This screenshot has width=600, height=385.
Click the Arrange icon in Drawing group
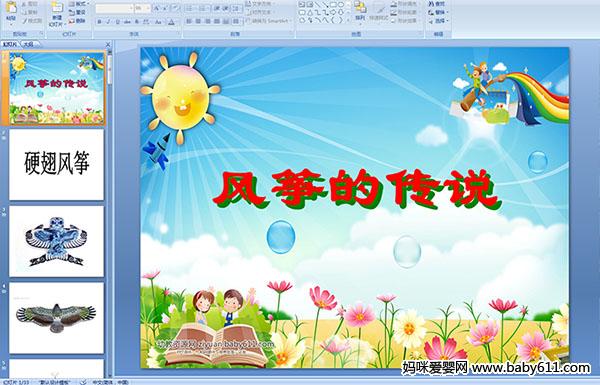click(x=360, y=11)
